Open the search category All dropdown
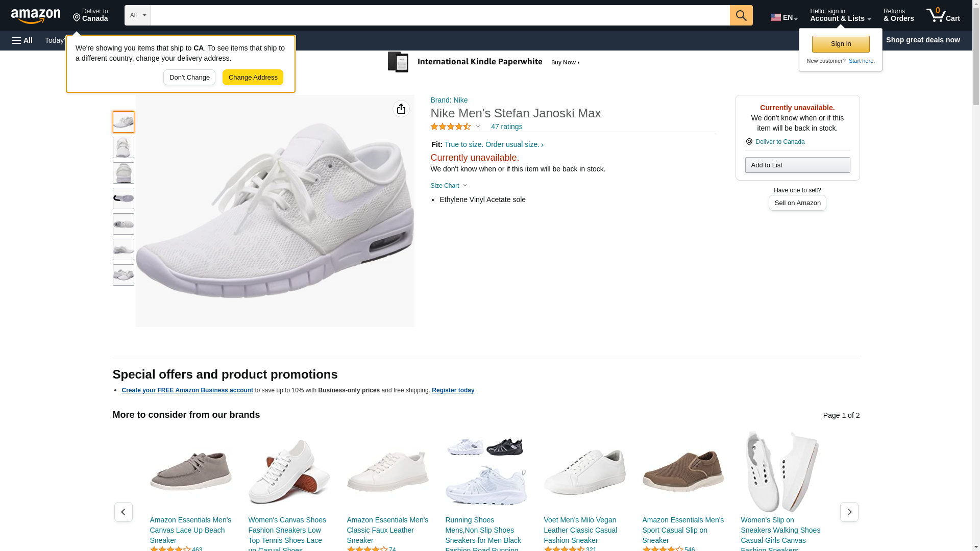 pyautogui.click(x=138, y=15)
